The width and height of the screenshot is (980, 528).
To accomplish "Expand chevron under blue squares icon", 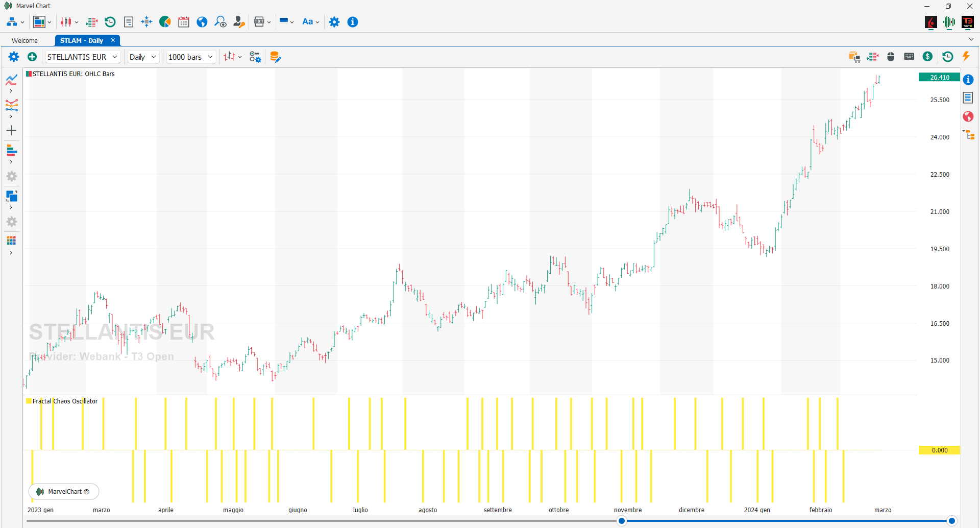I will click(11, 208).
